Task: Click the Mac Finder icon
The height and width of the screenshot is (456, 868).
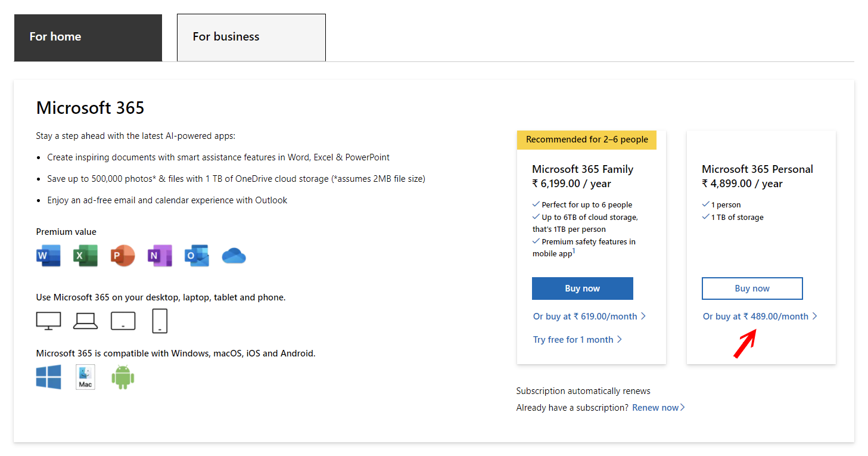Action: click(x=86, y=377)
